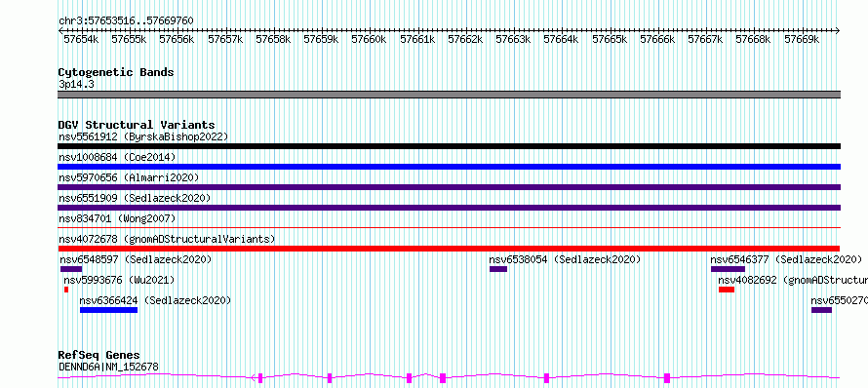The image size is (868, 388).
Task: Click the black nsv5561912 variant bar
Action: pos(449,146)
